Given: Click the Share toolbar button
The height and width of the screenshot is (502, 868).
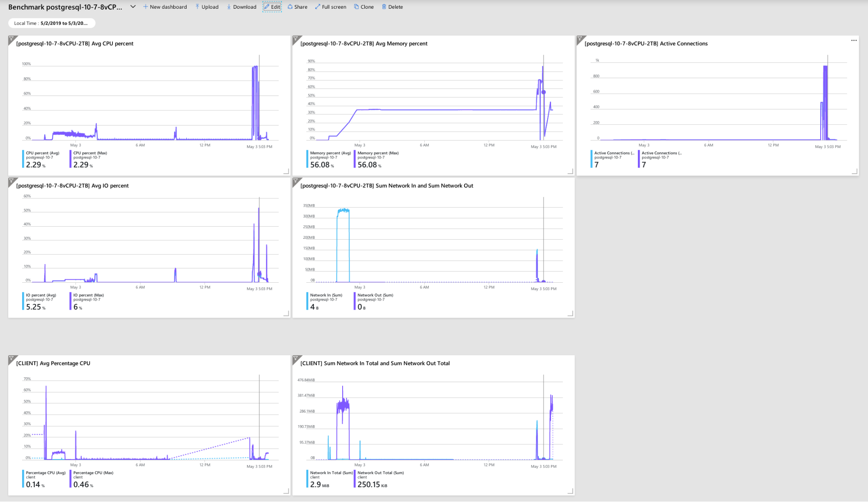Looking at the screenshot, I should point(297,7).
